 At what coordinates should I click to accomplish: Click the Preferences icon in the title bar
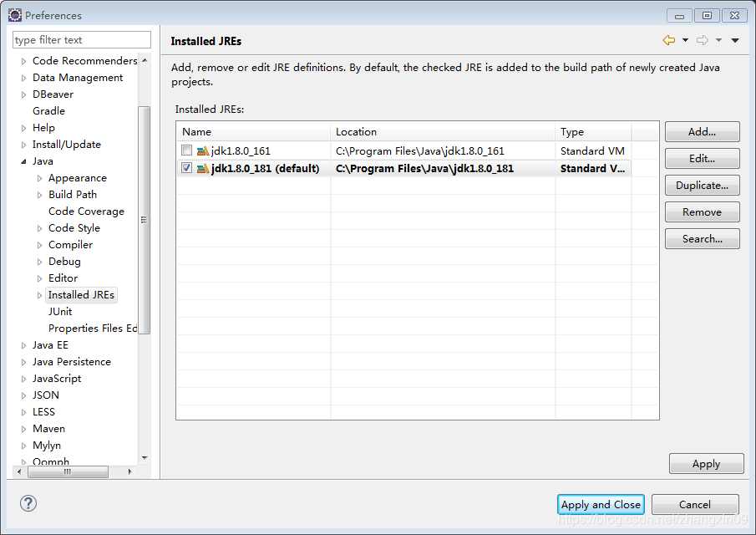click(x=13, y=14)
